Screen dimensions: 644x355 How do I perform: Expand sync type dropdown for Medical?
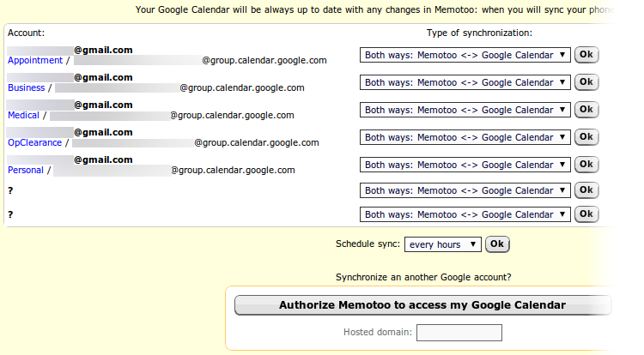[465, 111]
